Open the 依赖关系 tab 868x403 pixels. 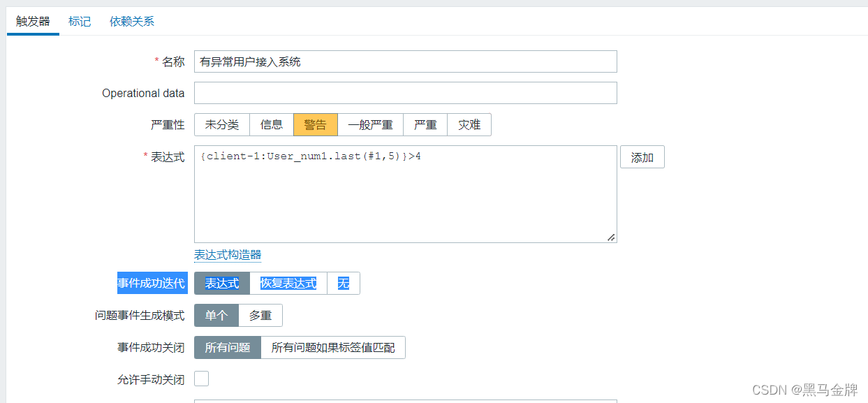(132, 21)
